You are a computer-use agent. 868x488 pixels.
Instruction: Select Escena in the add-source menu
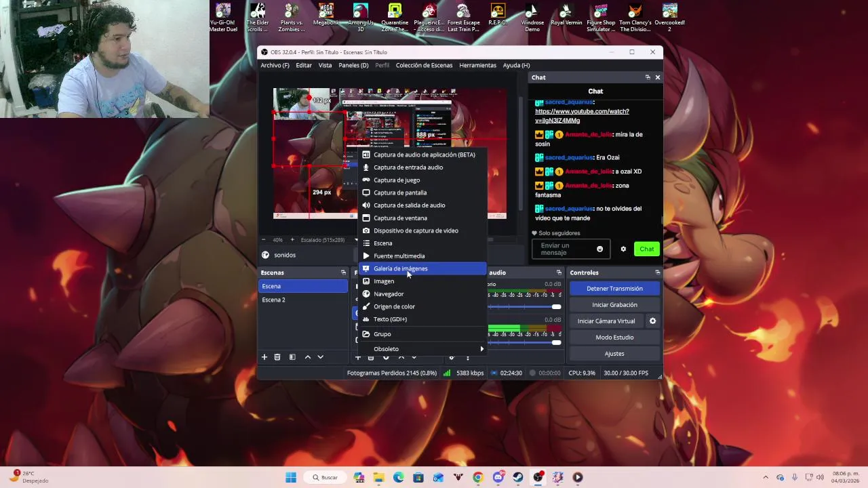(422, 243)
